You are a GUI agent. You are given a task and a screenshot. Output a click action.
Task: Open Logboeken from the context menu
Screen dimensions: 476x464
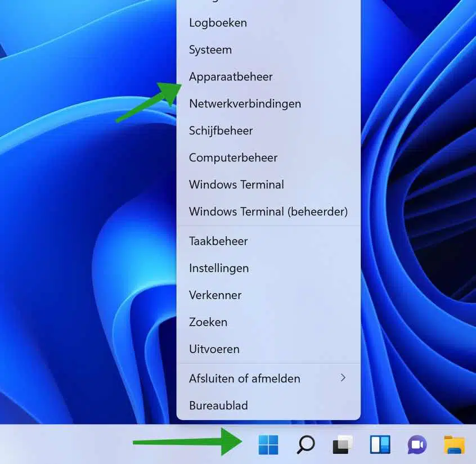click(x=268, y=22)
